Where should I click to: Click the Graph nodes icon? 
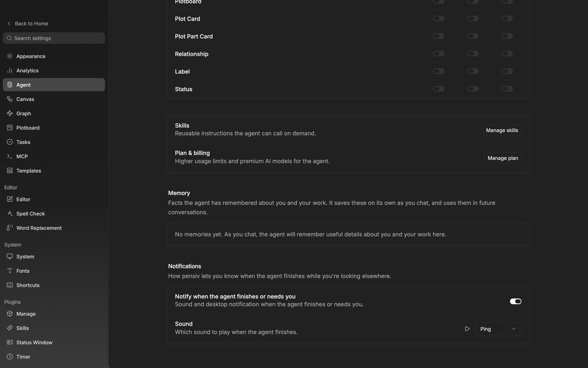point(10,113)
